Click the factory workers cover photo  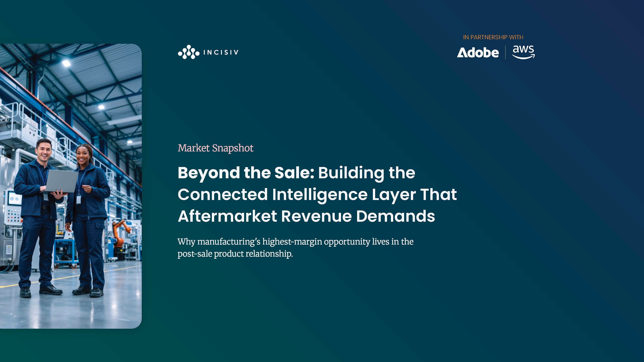pyautogui.click(x=71, y=186)
